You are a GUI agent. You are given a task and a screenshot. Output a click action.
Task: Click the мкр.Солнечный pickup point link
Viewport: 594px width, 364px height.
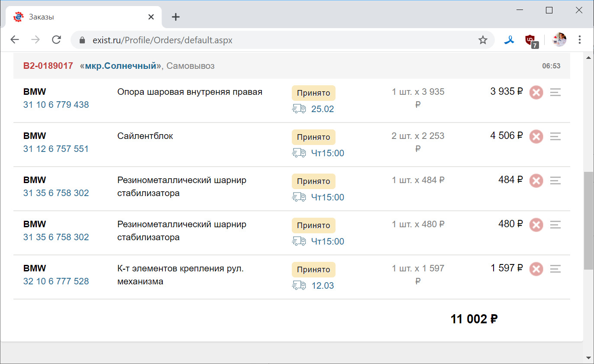click(120, 66)
